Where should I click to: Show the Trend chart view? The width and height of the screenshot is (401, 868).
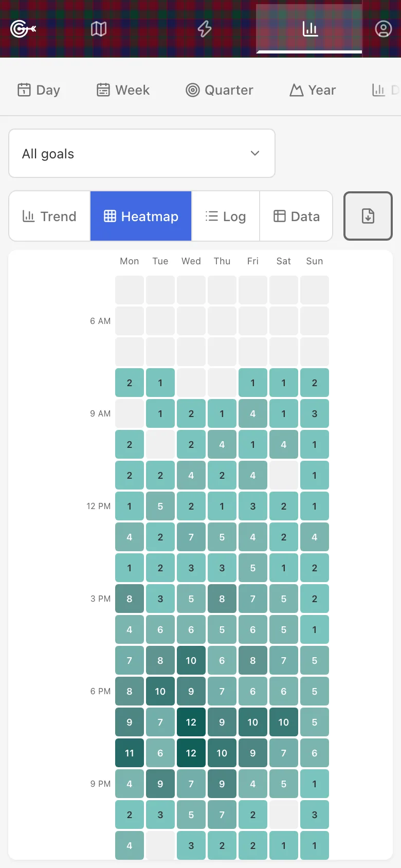[49, 216]
